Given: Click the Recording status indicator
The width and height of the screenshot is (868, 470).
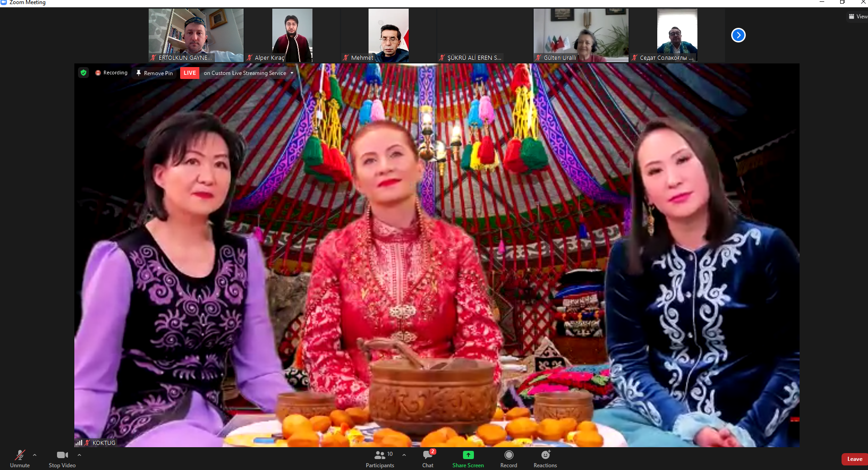Looking at the screenshot, I should point(111,73).
